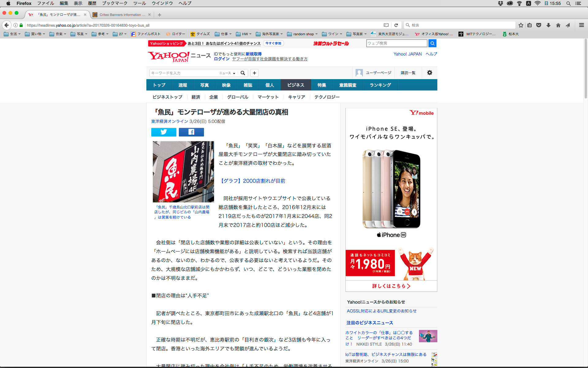Share the article on Facebook
588x368 pixels.
point(191,132)
